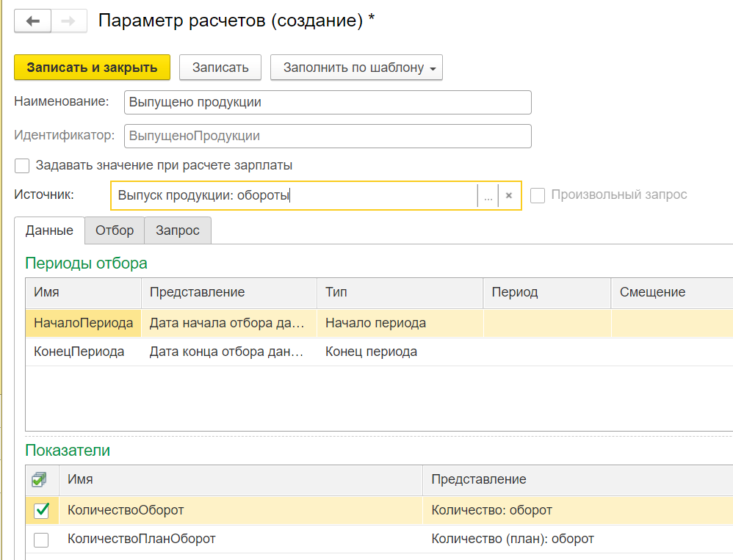Select the НачалоПериода cell
This screenshot has height=560, width=733.
[x=83, y=323]
